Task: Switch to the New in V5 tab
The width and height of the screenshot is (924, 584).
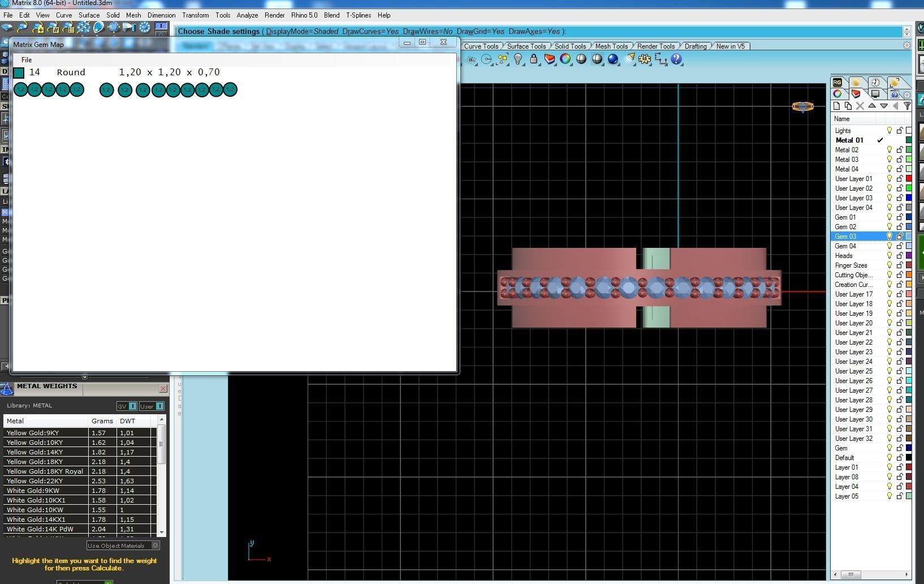Action: [x=731, y=46]
